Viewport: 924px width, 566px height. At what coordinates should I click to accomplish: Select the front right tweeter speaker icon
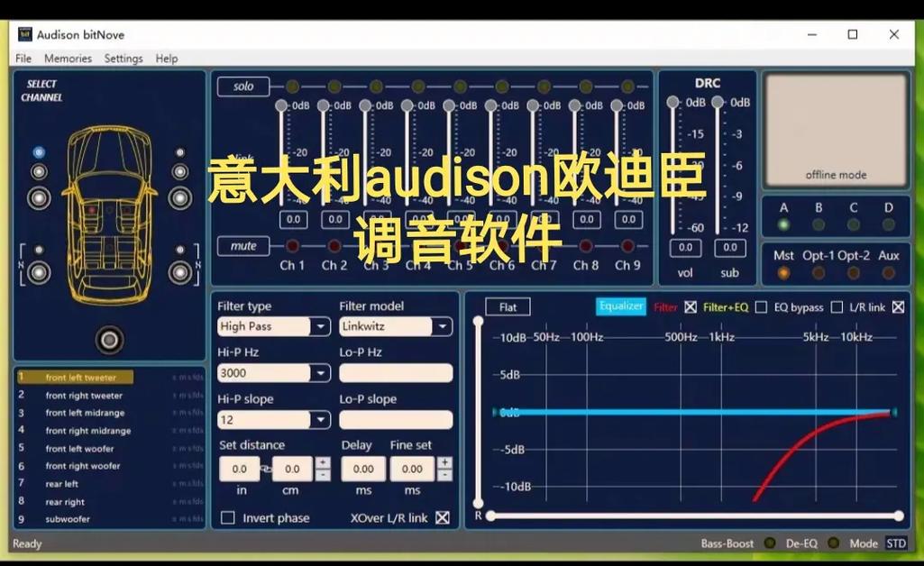click(180, 152)
